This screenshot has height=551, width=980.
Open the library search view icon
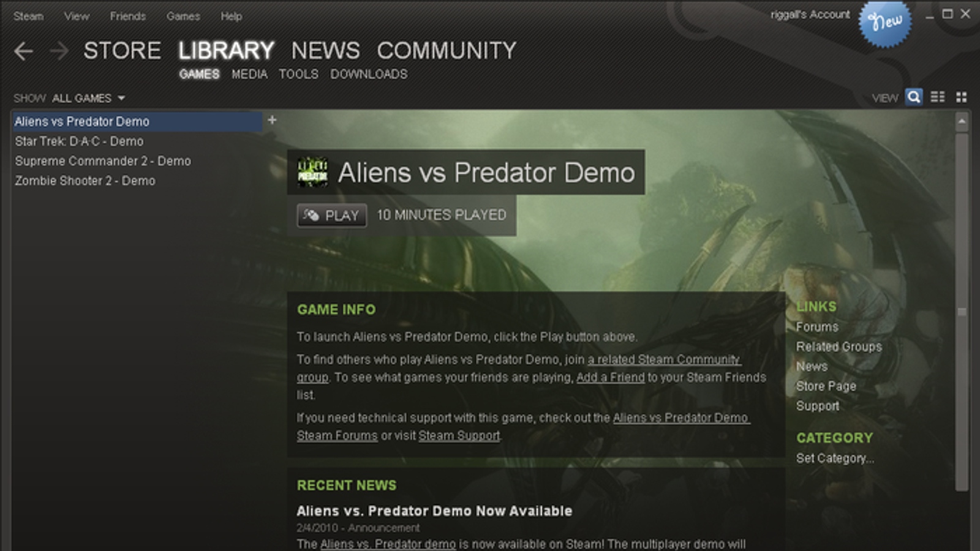tap(914, 97)
